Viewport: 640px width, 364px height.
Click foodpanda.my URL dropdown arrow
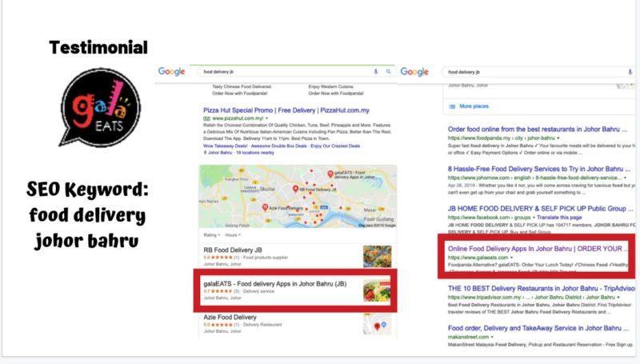point(558,138)
